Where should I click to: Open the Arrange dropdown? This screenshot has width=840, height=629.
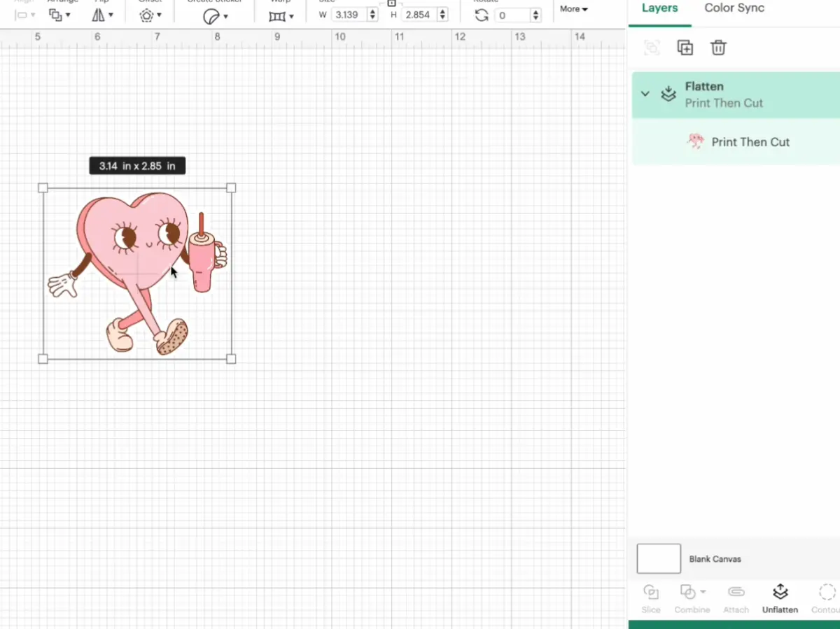[x=59, y=15]
